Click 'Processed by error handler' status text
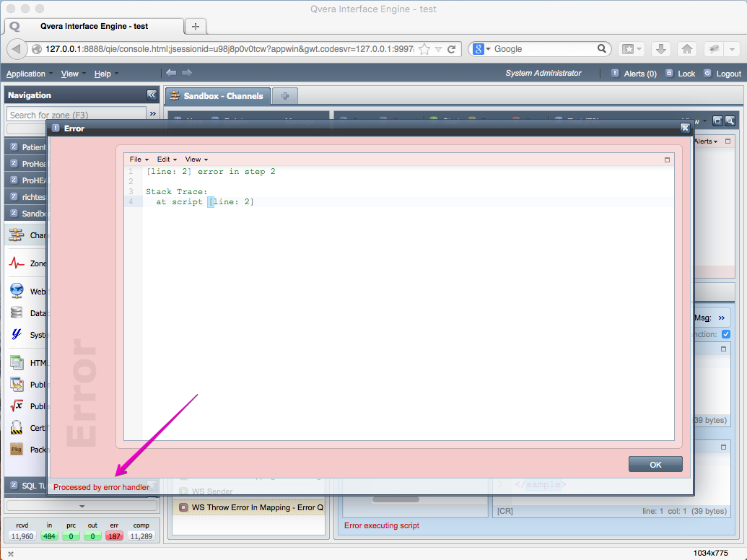 click(x=101, y=487)
